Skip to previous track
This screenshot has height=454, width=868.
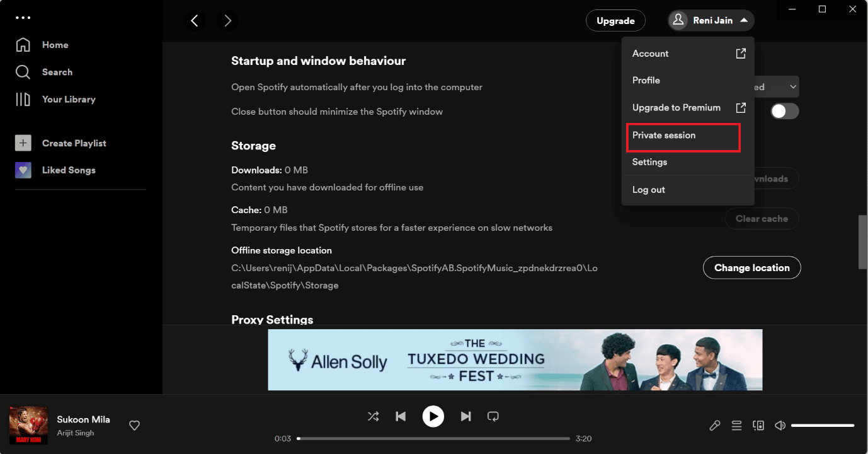pos(401,416)
